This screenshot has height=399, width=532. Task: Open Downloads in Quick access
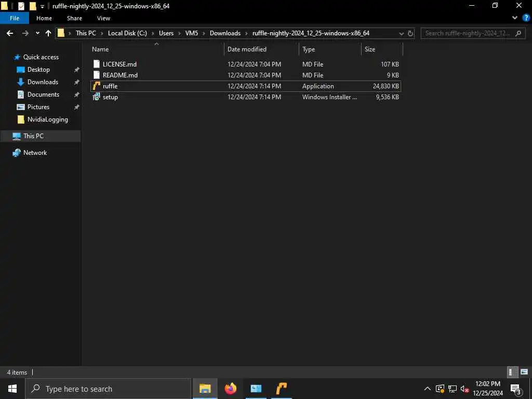(x=43, y=82)
